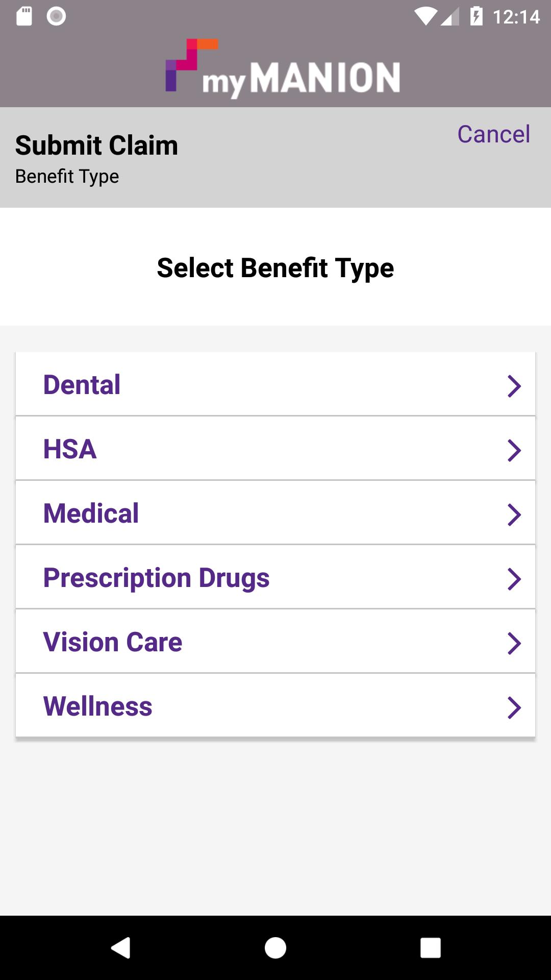Open Prescription Drugs via right chevron

(x=514, y=579)
